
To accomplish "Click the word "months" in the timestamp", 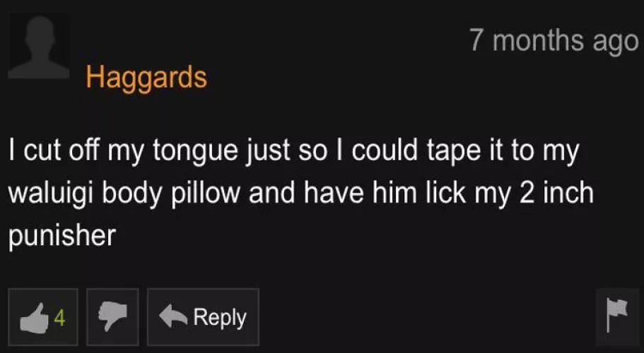I will click(x=538, y=40).
